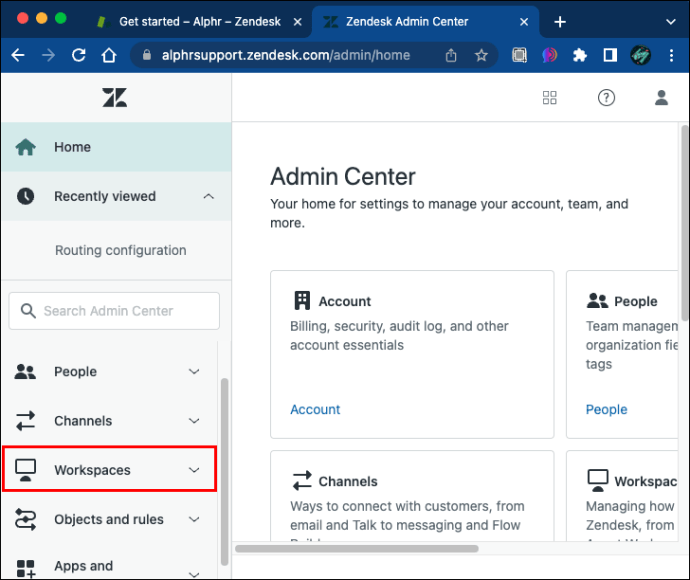Click the Apps and integrations icon
This screenshot has height=580, width=690.
[26, 569]
